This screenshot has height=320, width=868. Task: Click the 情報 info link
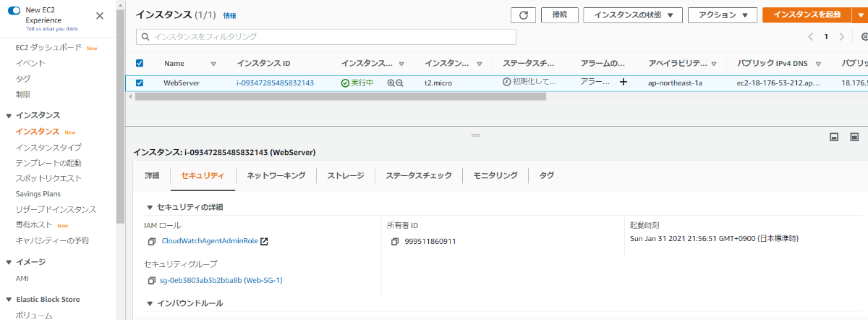229,15
